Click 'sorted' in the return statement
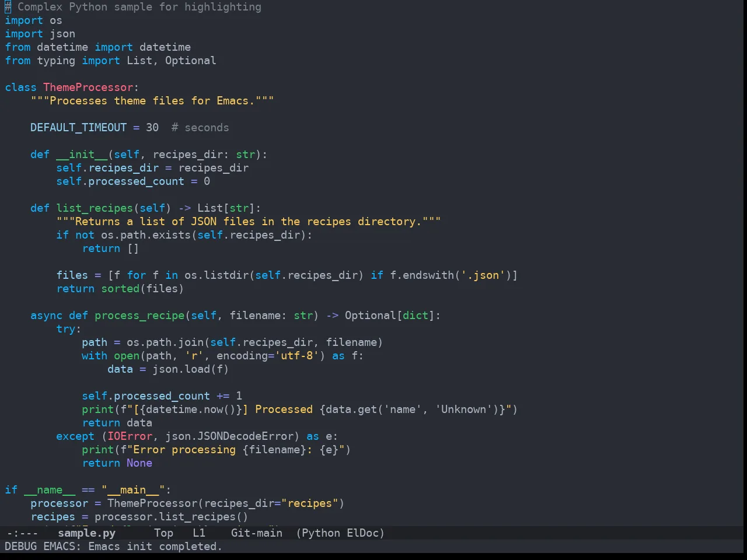The image size is (747, 560). click(120, 289)
